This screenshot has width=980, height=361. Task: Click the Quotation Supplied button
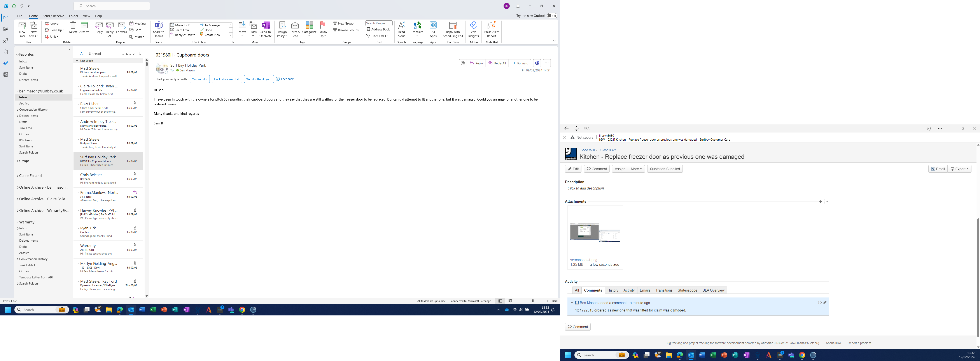pos(665,169)
